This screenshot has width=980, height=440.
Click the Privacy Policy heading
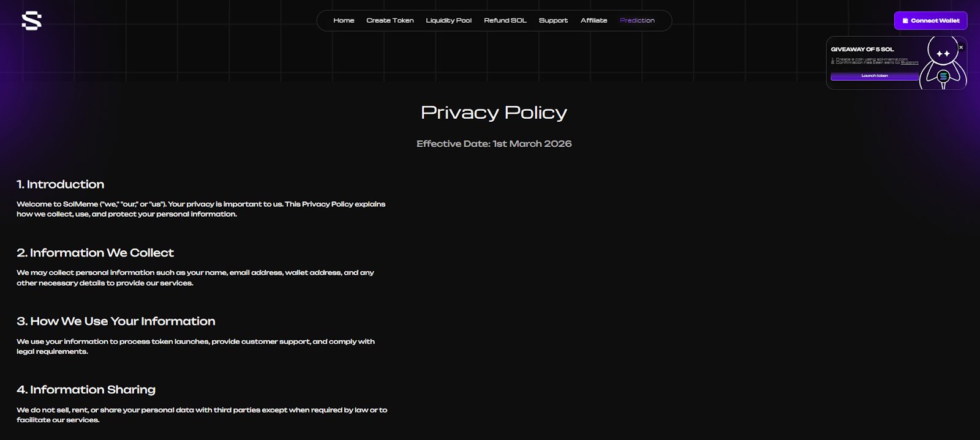tap(494, 113)
